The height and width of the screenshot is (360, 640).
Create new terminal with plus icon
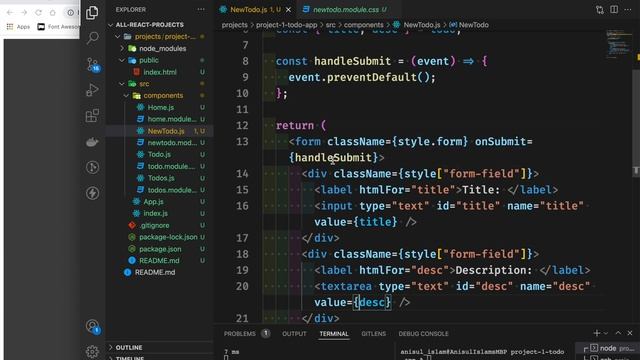(596, 333)
